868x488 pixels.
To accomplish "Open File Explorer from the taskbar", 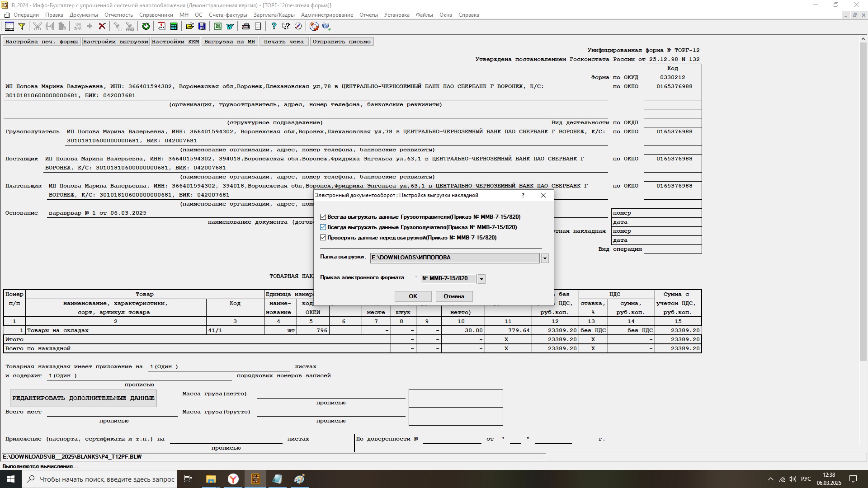I will [211, 479].
